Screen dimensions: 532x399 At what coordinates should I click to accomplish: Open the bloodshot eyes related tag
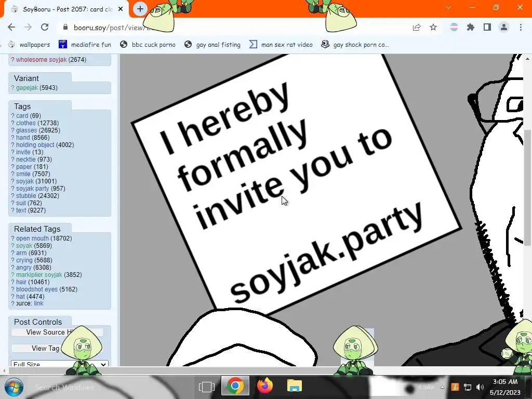(x=37, y=289)
